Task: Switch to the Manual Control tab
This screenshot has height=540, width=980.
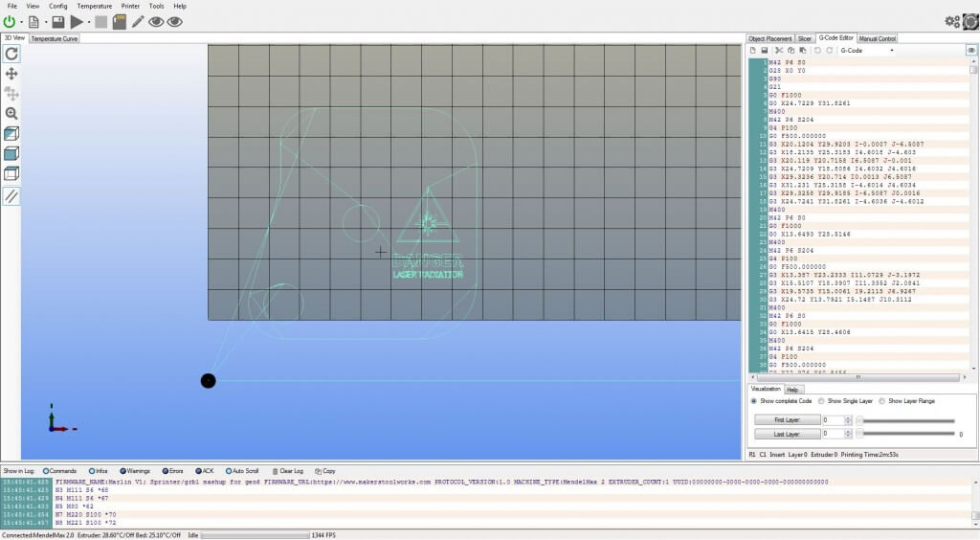Action: [x=878, y=38]
